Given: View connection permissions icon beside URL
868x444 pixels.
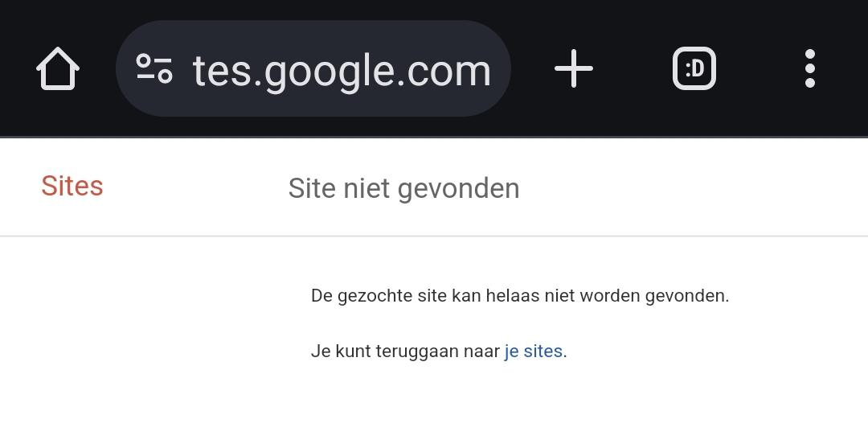Looking at the screenshot, I should pos(154,68).
